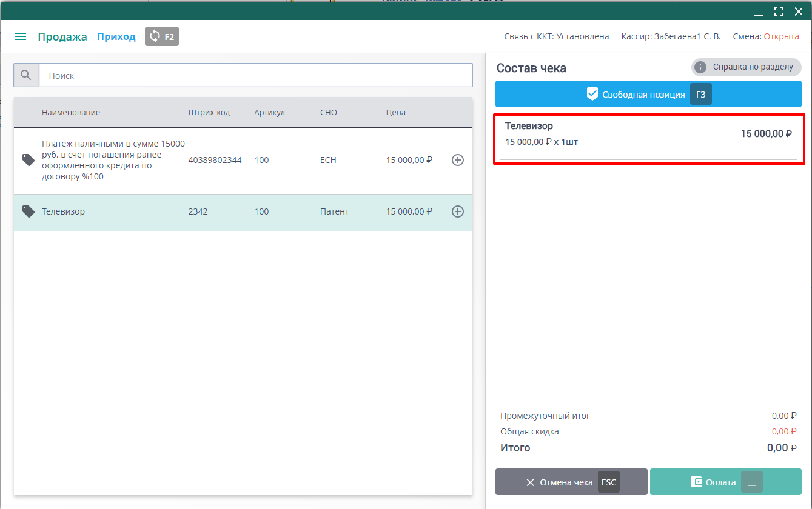Cancel receipt with Отмена чека
Viewport: 812px width, 509px height.
[x=571, y=482]
